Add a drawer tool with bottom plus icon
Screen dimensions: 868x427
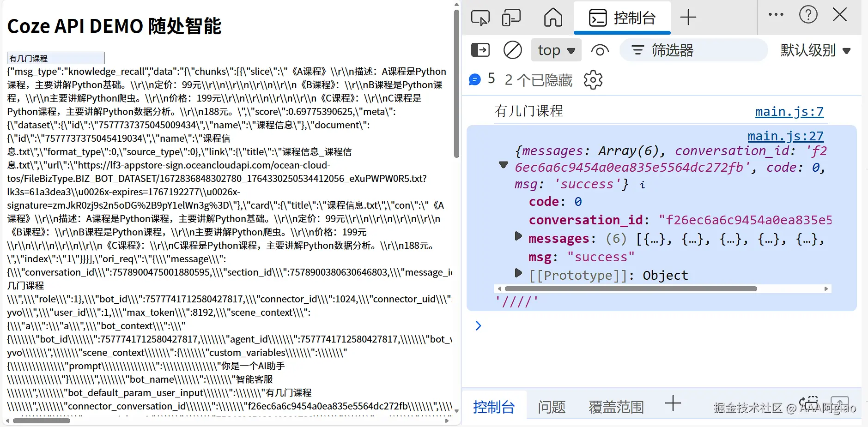[673, 403]
